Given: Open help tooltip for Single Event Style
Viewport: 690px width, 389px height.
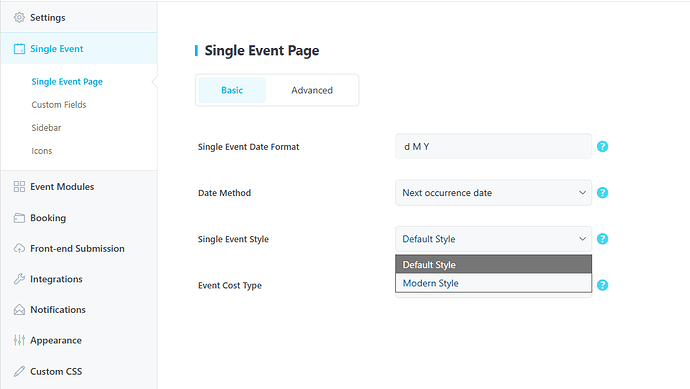Looking at the screenshot, I should click(602, 239).
